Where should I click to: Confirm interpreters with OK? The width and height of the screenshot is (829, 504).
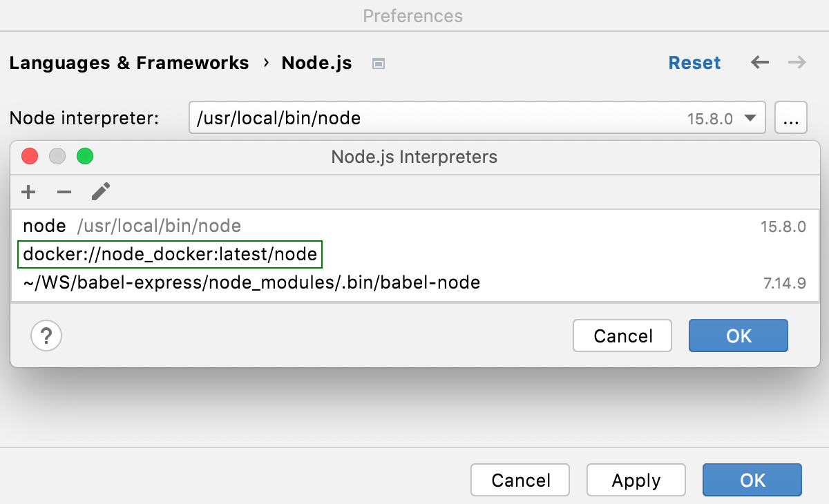[x=738, y=336]
